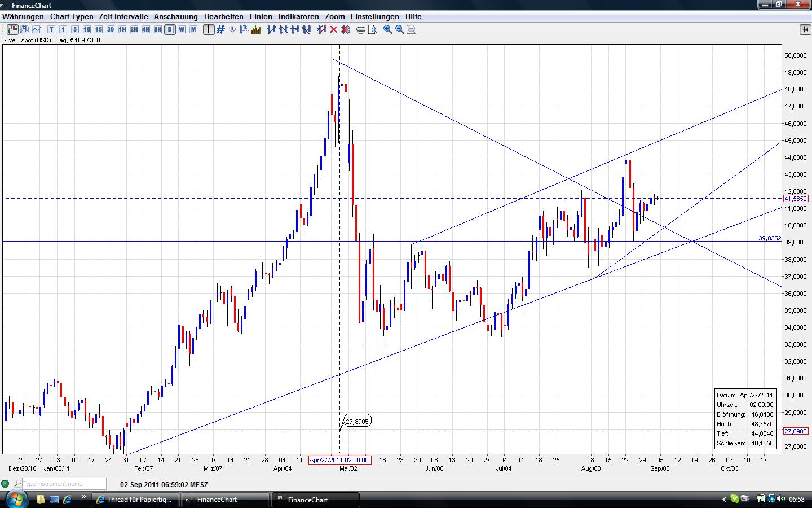Switch to 10-minute interval
812x508 pixels.
87,29
